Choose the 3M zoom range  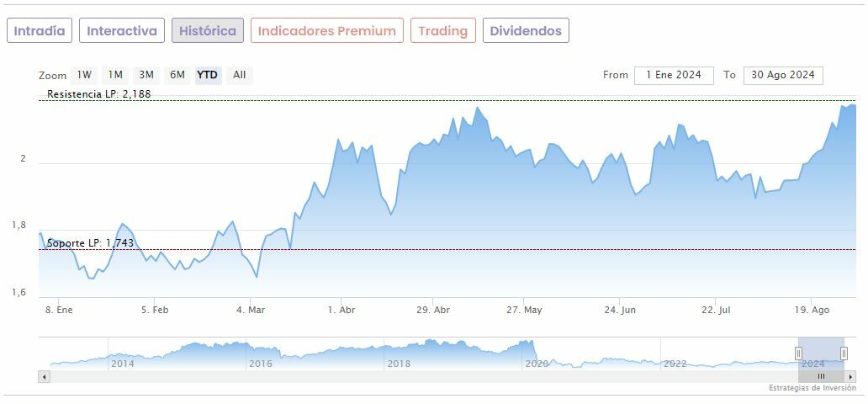146,75
